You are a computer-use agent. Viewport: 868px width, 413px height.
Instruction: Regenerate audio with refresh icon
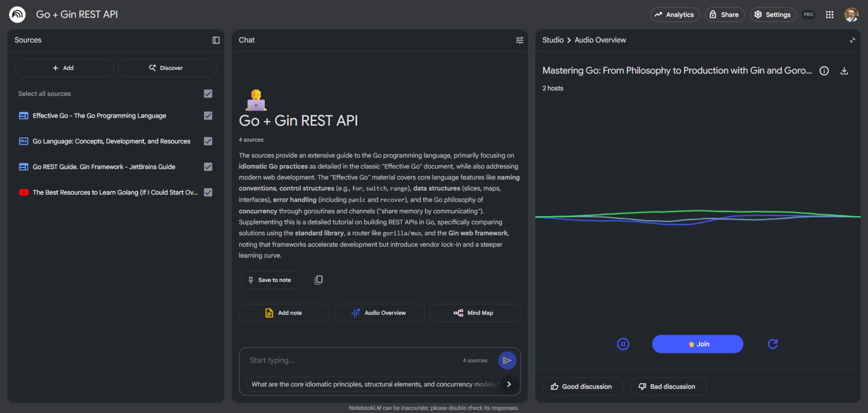[772, 344]
